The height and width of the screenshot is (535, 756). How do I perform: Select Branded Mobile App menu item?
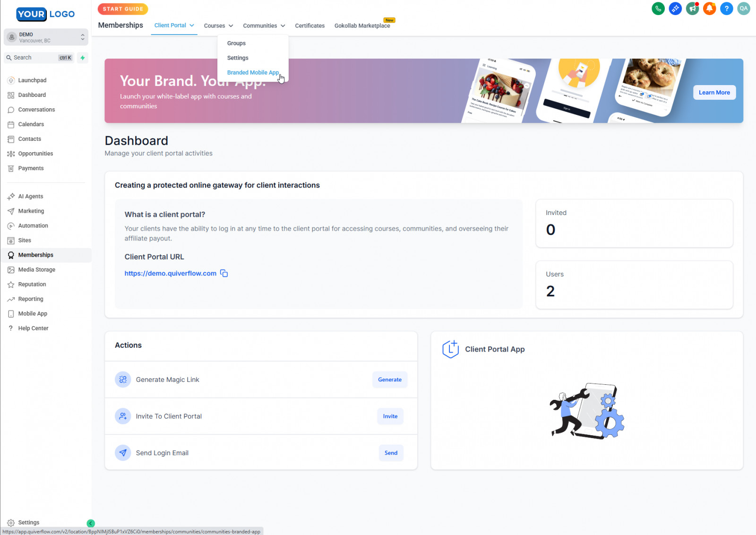point(253,72)
